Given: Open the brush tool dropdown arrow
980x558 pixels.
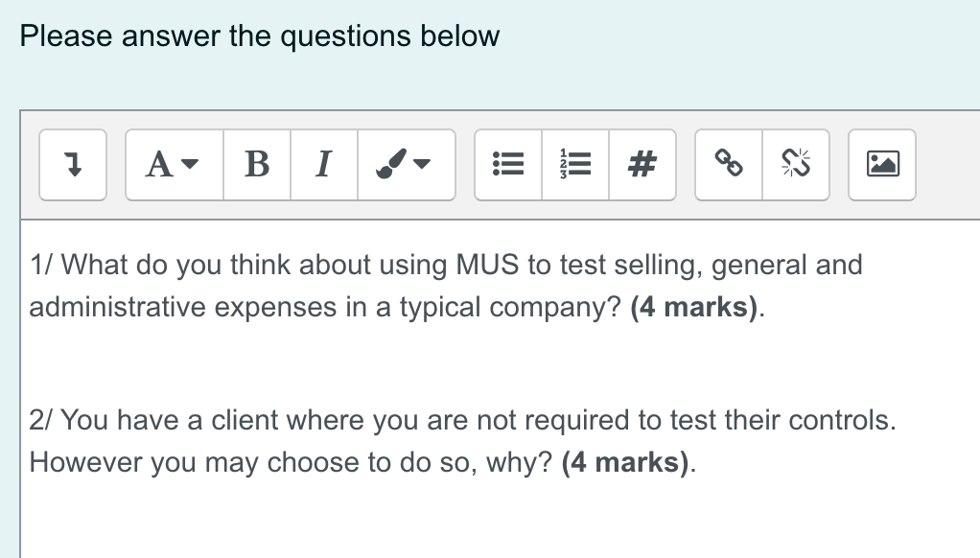Looking at the screenshot, I should (x=421, y=164).
